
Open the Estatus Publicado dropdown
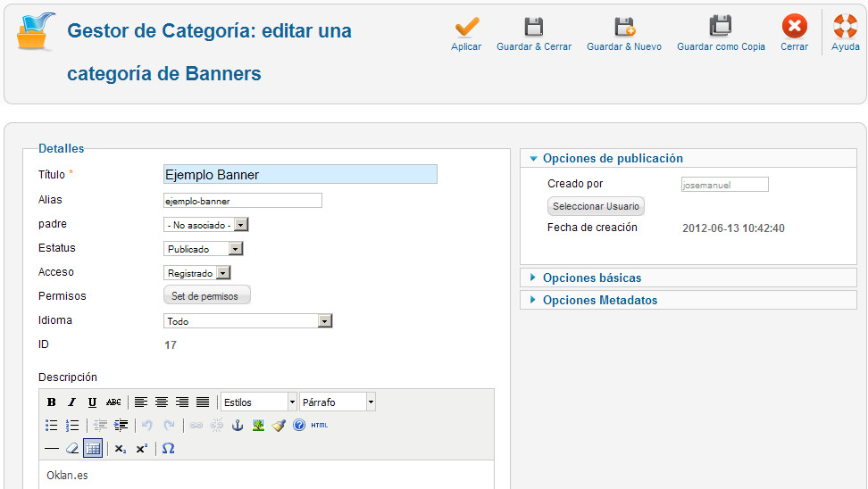[204, 249]
